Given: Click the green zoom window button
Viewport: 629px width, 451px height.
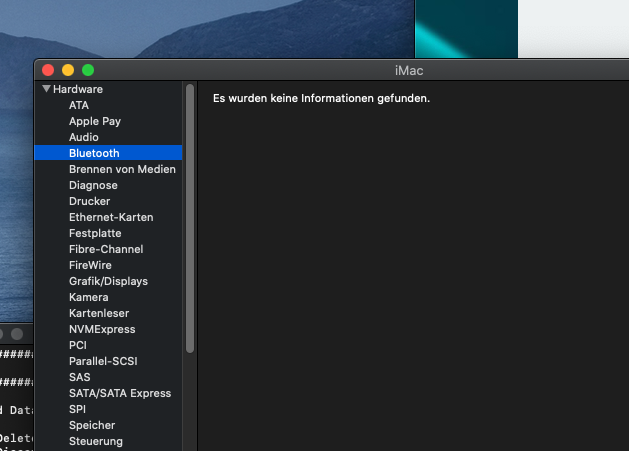Looking at the screenshot, I should pyautogui.click(x=88, y=70).
